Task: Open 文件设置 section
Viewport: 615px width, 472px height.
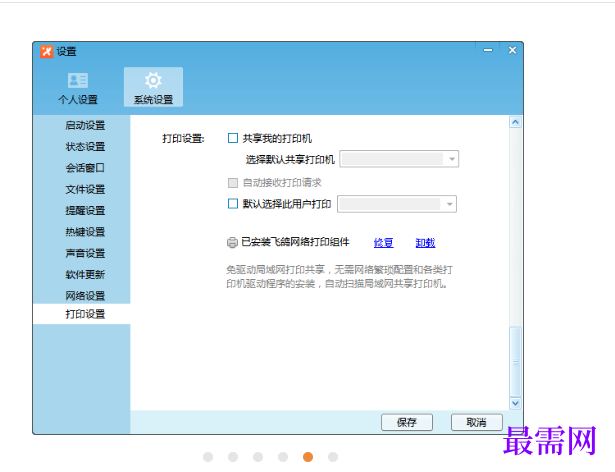Action: [x=85, y=190]
